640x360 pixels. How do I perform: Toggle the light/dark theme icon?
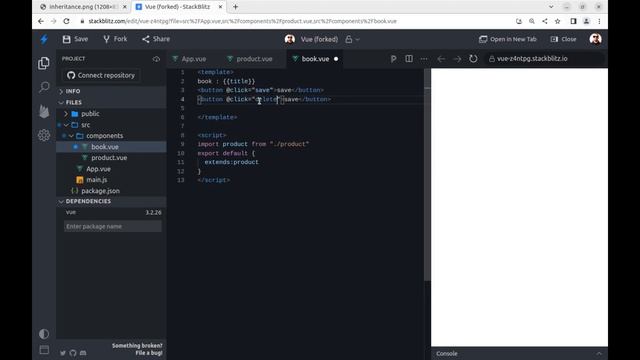click(x=44, y=334)
